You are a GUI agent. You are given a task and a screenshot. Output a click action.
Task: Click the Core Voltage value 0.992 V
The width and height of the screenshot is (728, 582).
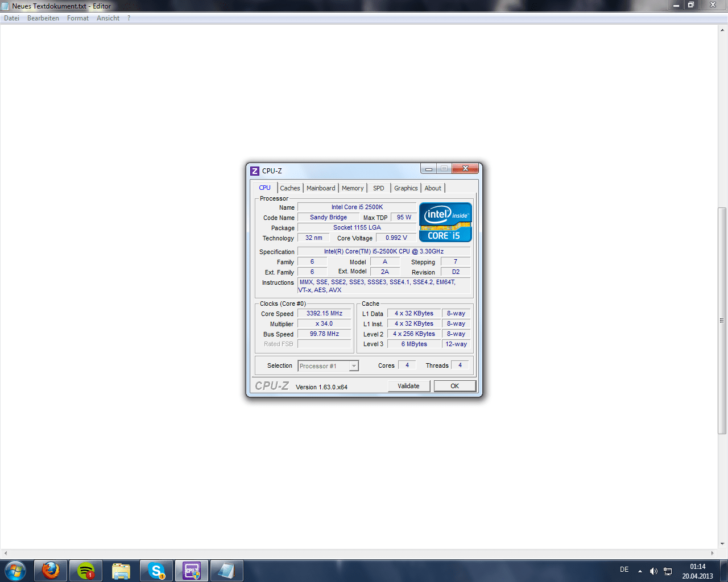(396, 238)
